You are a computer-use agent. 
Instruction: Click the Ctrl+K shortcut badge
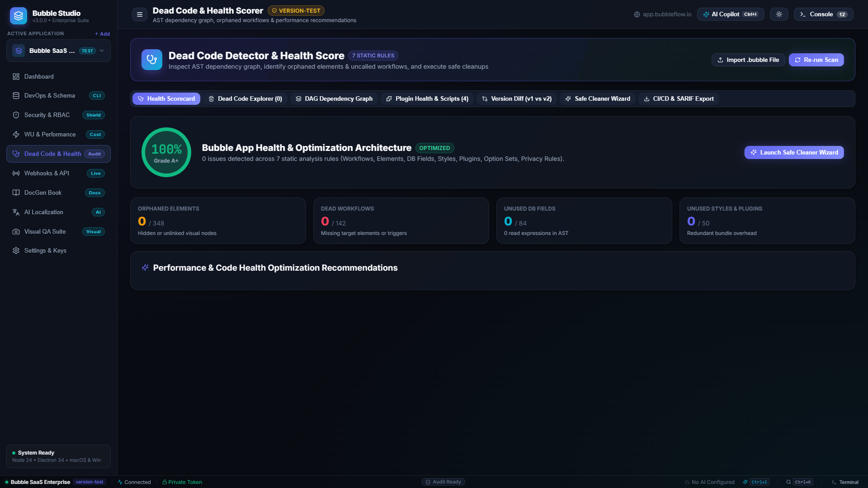click(x=803, y=482)
